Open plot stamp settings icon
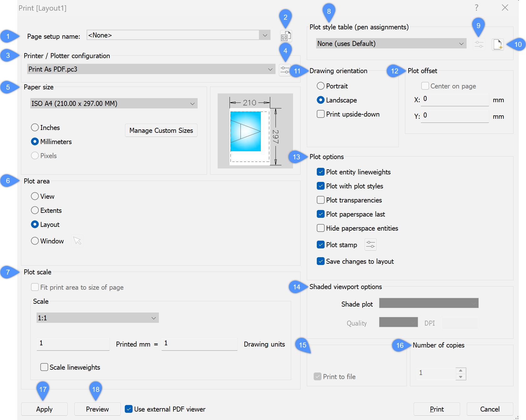The height and width of the screenshot is (420, 526). point(370,245)
